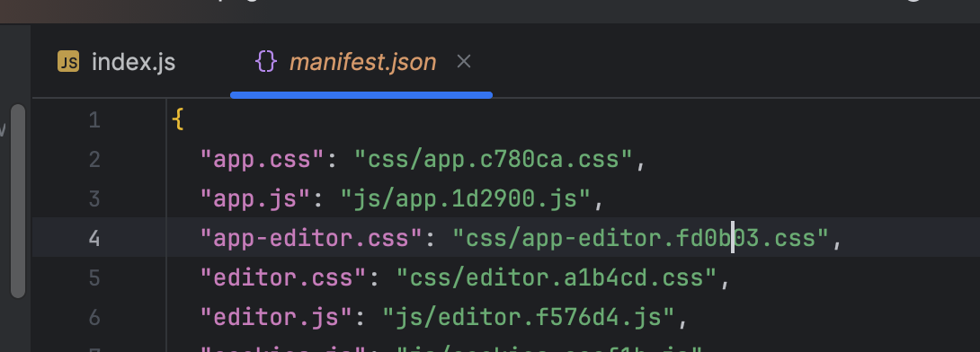
Task: Close the manifest.json tab
Action: 464,61
